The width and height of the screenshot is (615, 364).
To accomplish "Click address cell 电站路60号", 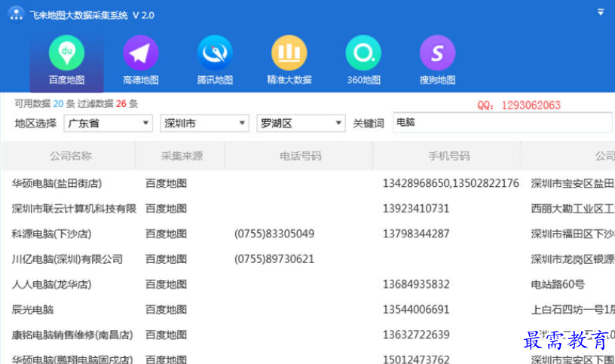I will [558, 284].
